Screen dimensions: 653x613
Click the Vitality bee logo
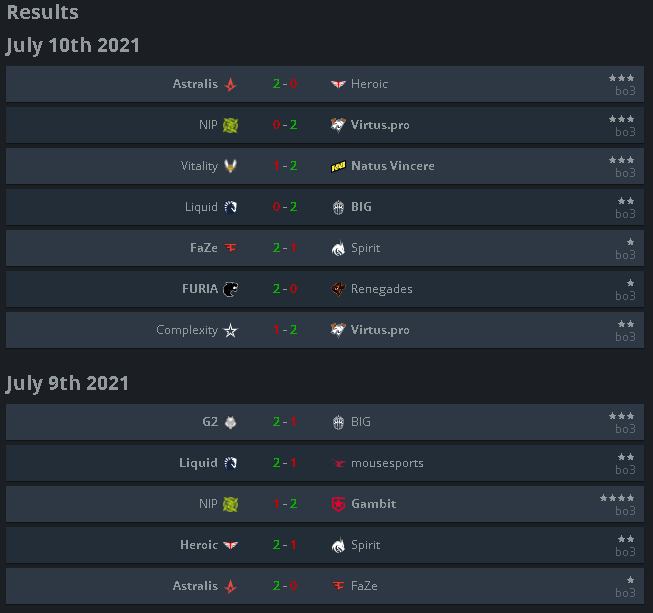coord(230,166)
